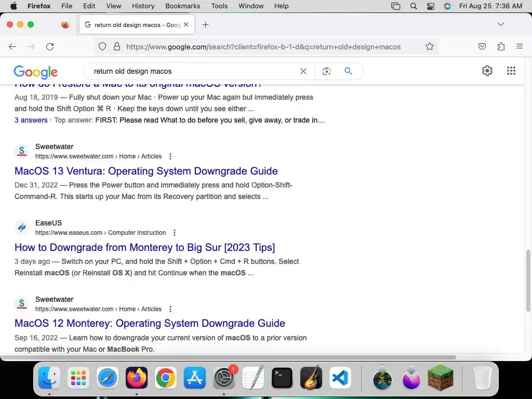Open Spotlight search in menu bar
Screen dimensions: 532x399
click(x=413, y=6)
